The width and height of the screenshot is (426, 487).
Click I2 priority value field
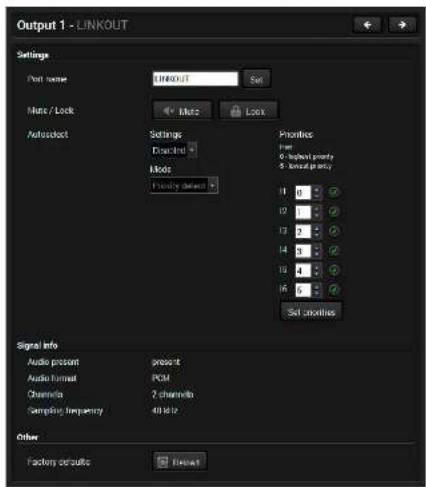303,212
